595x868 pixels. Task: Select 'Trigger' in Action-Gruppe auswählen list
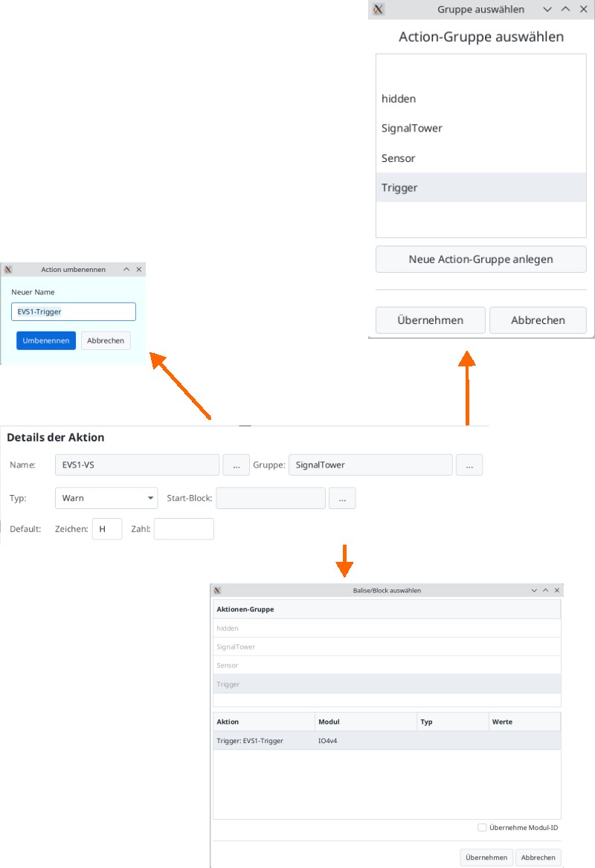tap(481, 188)
